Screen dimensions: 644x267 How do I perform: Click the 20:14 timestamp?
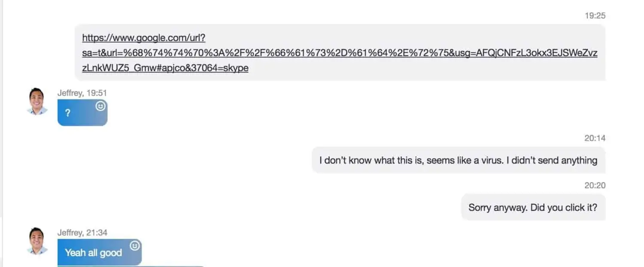[595, 138]
